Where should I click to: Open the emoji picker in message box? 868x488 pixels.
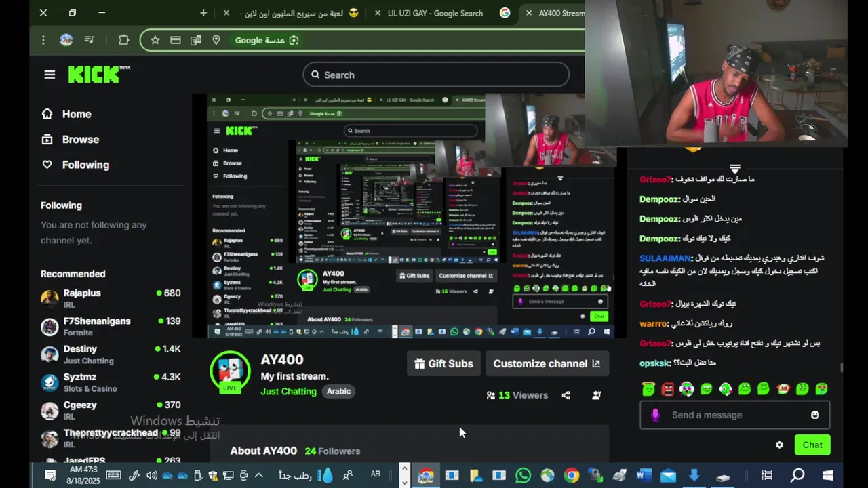pos(815,415)
